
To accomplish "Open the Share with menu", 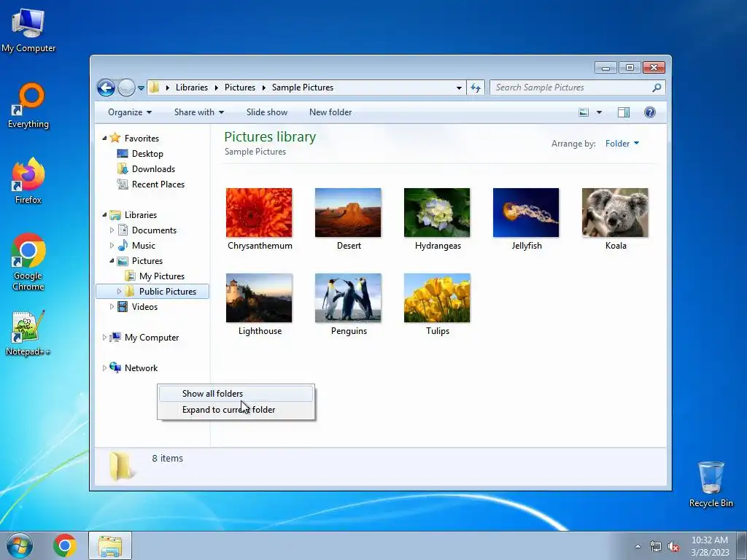I will [x=198, y=112].
